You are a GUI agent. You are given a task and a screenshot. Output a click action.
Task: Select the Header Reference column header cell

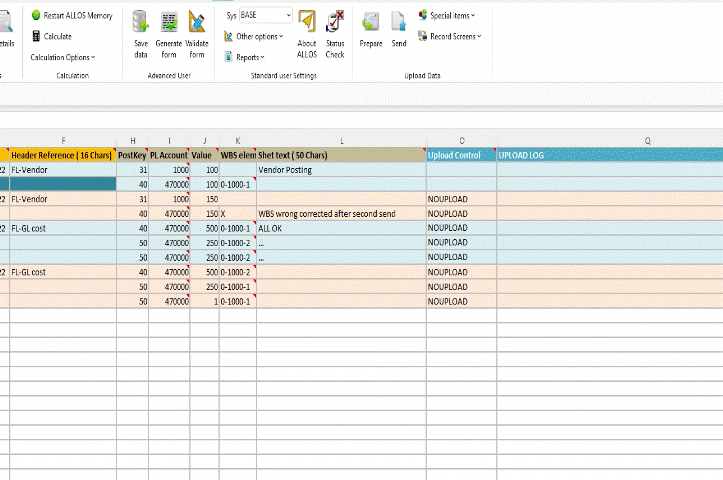(62, 156)
